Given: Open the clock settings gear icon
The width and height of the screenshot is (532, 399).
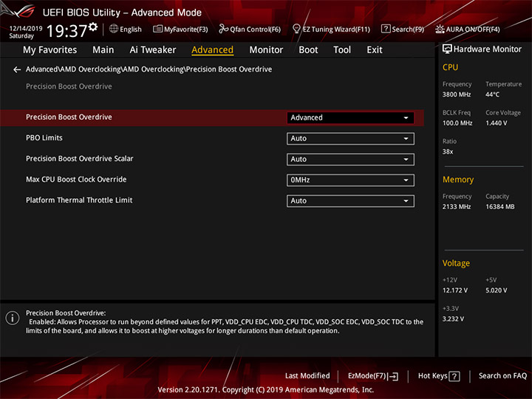Looking at the screenshot, I should (93, 27).
